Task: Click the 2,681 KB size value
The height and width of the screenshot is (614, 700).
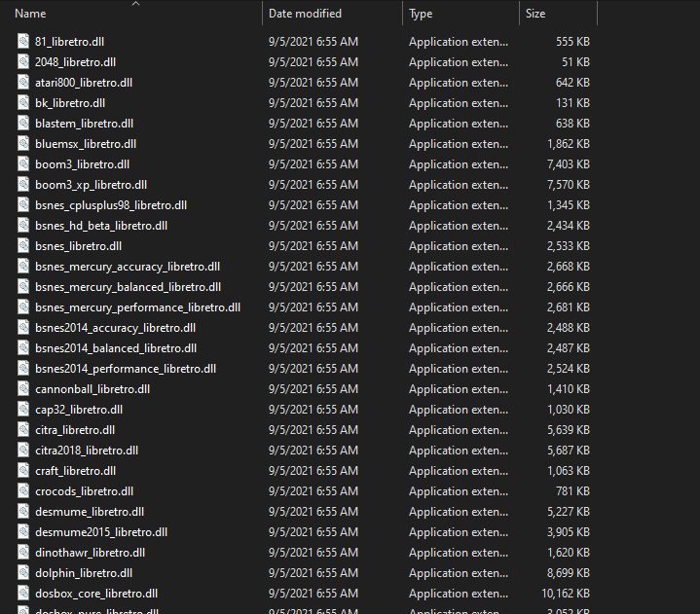Action: pos(569,307)
